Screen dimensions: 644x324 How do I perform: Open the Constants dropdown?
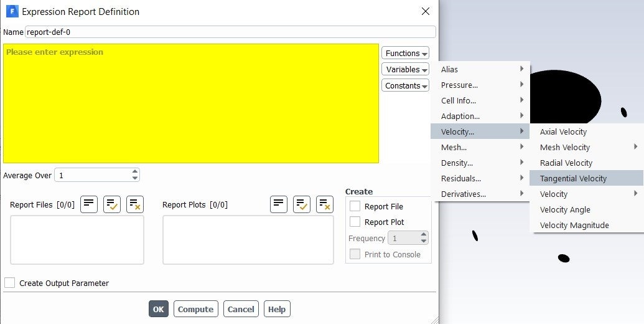(x=405, y=85)
